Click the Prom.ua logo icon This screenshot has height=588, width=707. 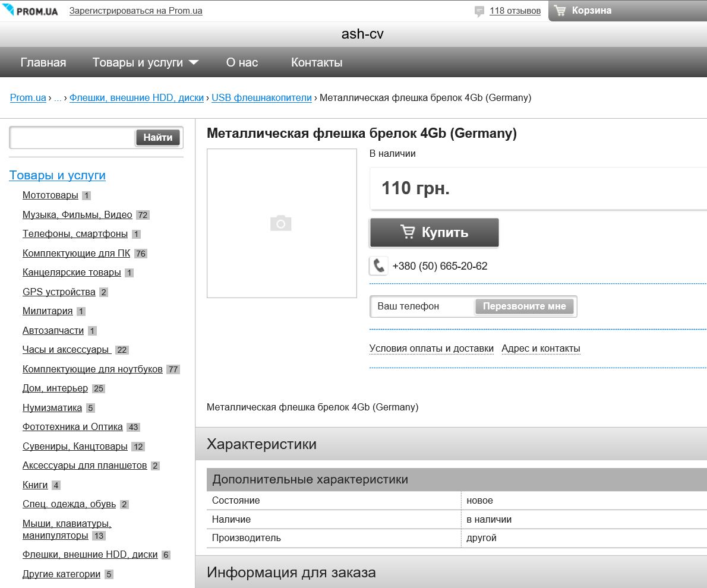point(8,10)
